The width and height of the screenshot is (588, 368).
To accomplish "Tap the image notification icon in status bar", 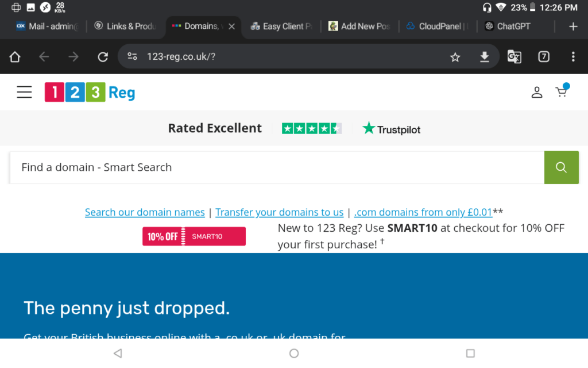I will point(31,7).
